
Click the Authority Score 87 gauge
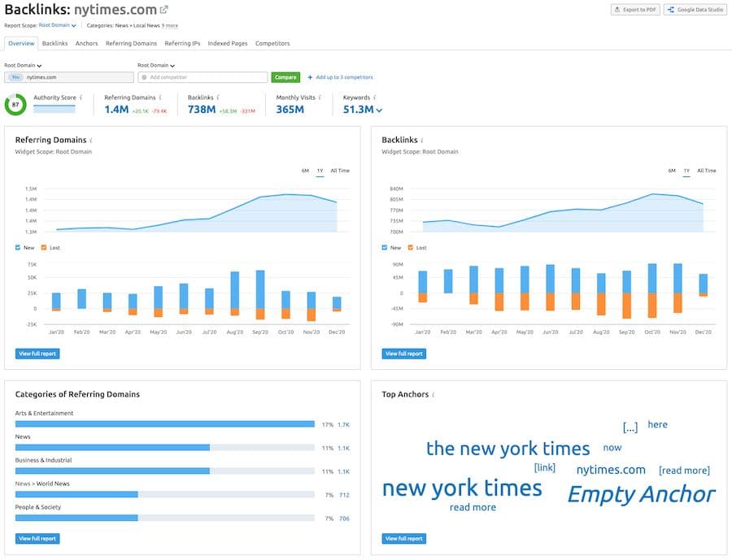click(15, 105)
